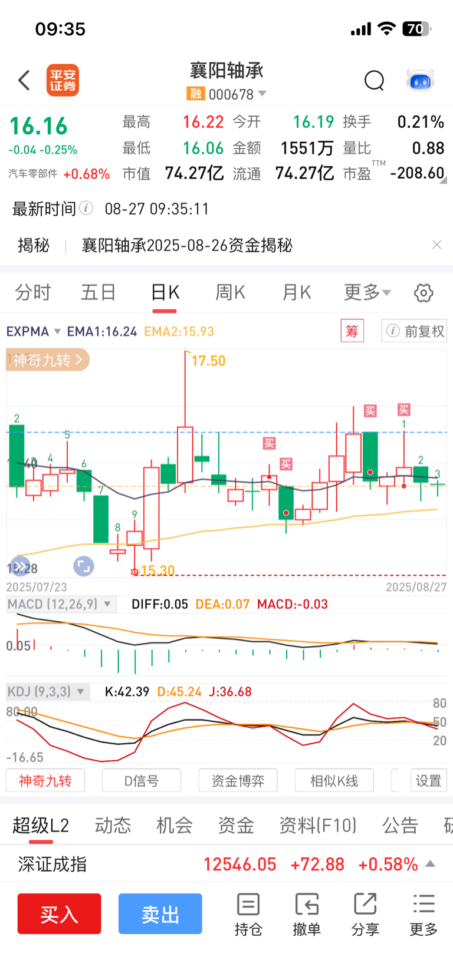Expand the stock code 000678 dropdown arrow
Viewport: 453px width, 980px height.
click(262, 94)
